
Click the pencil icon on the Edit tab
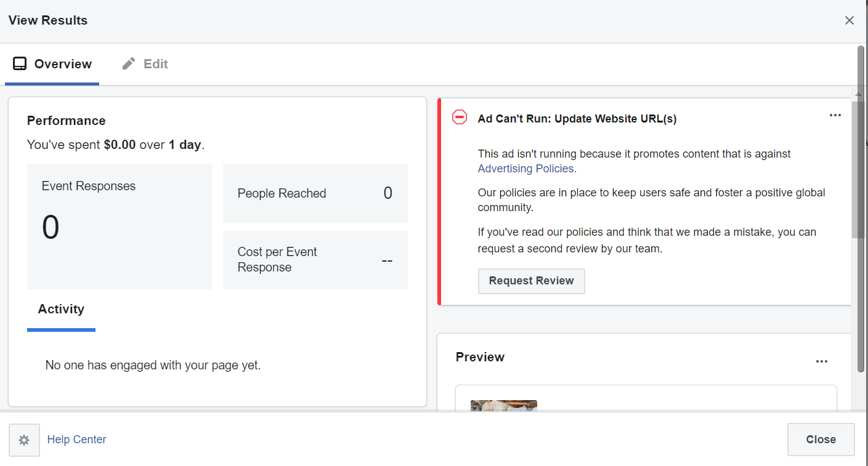tap(129, 63)
